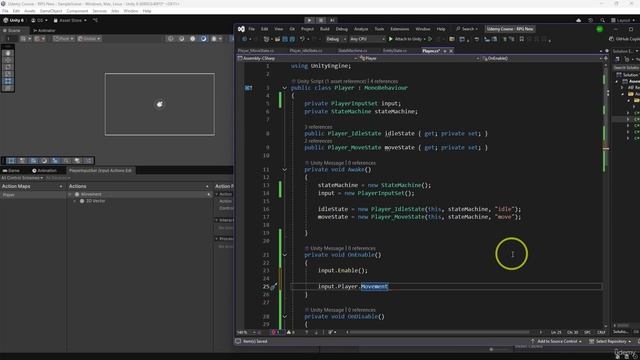This screenshot has width=640, height=360.
Task: Close the Player.cs editor tab
Action: click(x=451, y=51)
